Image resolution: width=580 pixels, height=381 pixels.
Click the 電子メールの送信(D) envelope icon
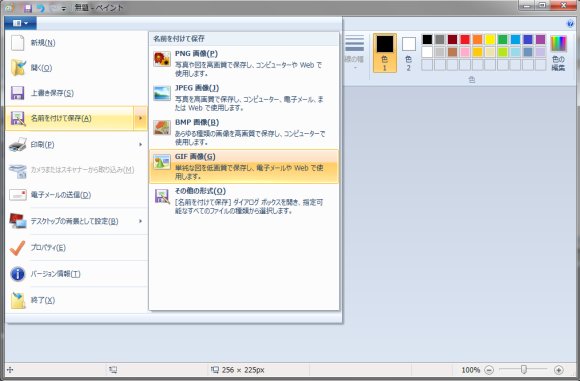point(18,195)
